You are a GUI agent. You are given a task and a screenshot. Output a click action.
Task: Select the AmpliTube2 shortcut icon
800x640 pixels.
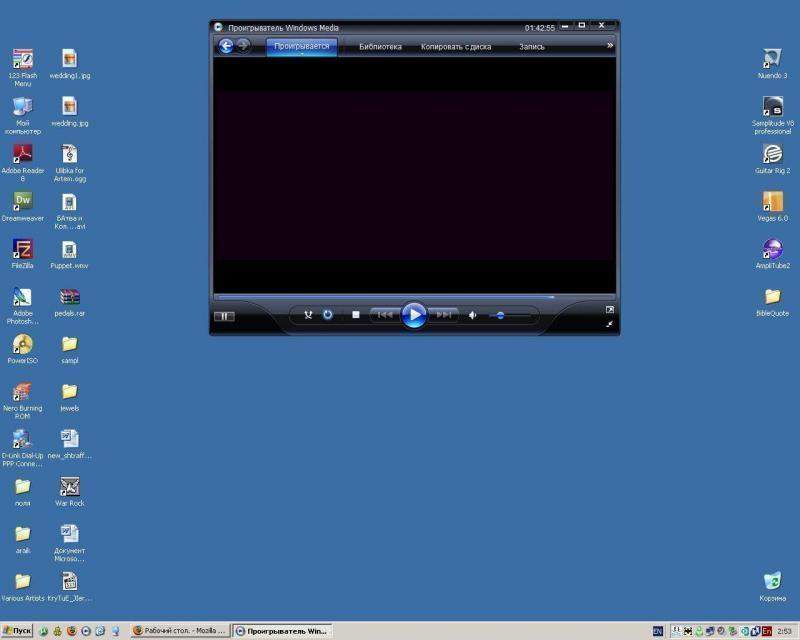772,254
